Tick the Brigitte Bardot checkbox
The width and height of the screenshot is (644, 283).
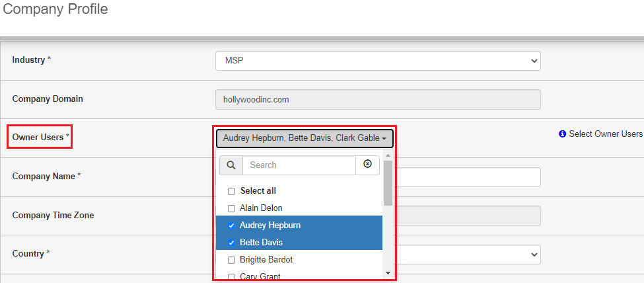231,260
